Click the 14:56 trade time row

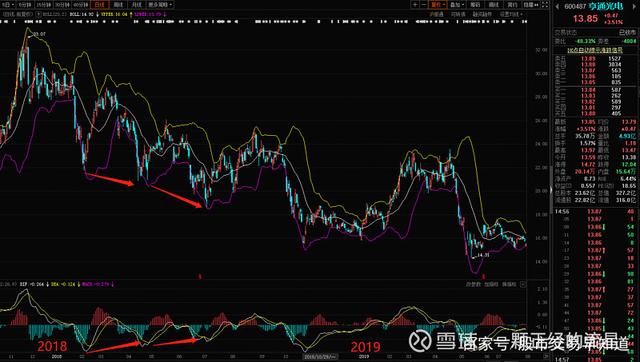pyautogui.click(x=596, y=211)
